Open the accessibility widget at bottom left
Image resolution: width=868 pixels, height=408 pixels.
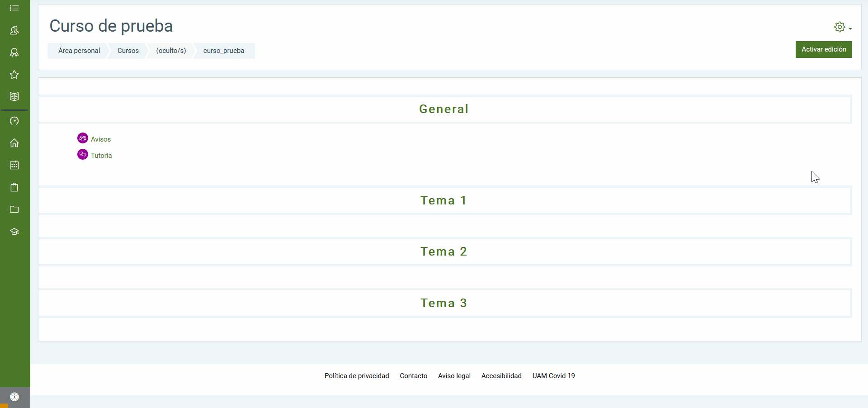point(14,397)
